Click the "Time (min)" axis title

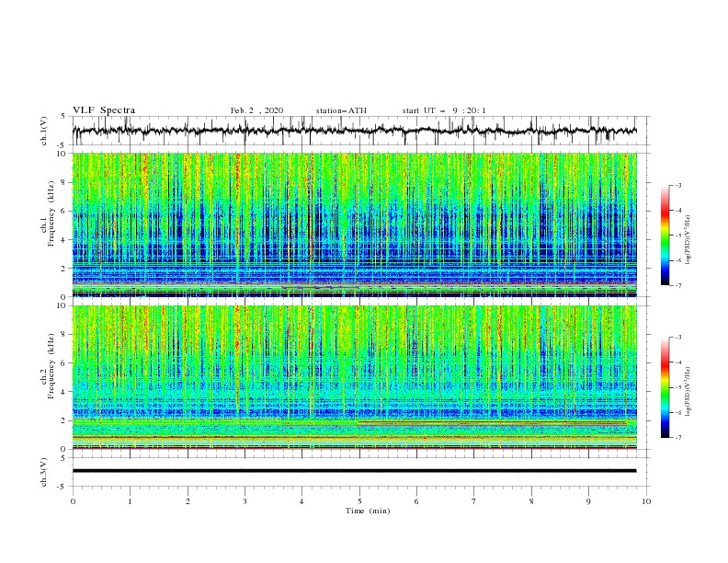(x=368, y=511)
